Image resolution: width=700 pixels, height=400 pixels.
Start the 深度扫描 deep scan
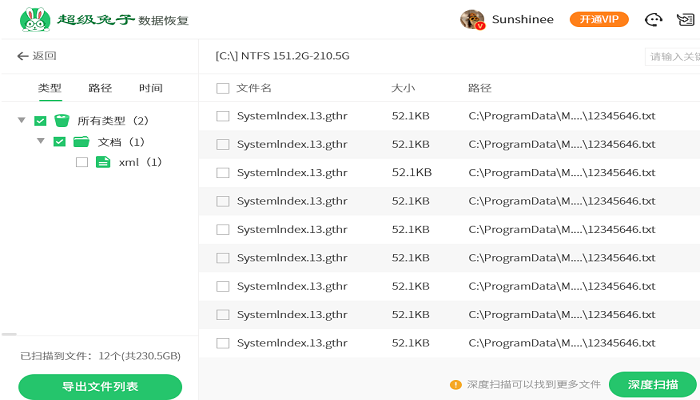click(653, 384)
